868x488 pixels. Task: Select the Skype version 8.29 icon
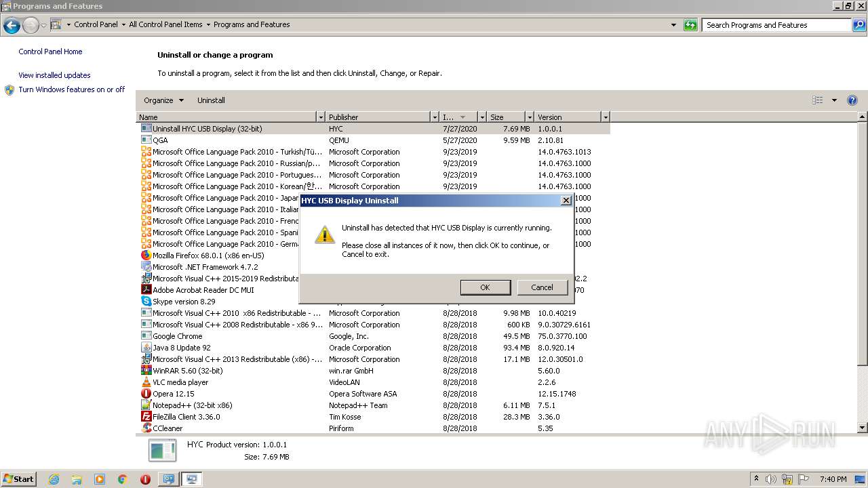[146, 302]
